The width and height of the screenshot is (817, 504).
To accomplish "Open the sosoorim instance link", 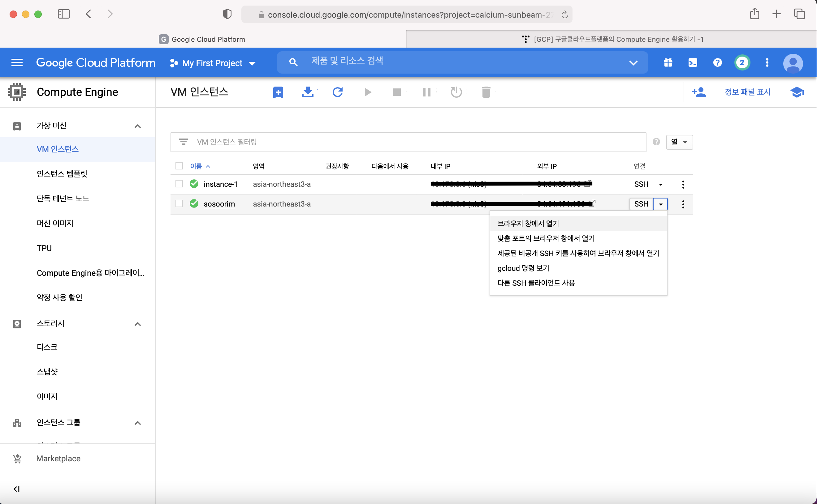I will click(x=219, y=204).
